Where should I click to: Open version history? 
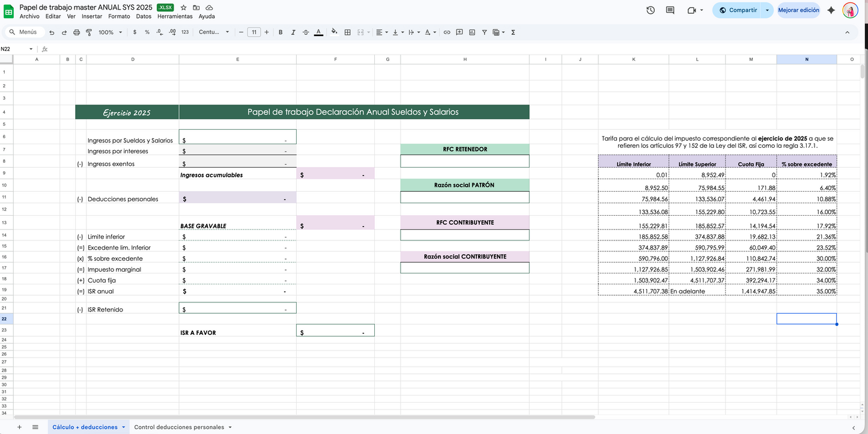pos(651,10)
